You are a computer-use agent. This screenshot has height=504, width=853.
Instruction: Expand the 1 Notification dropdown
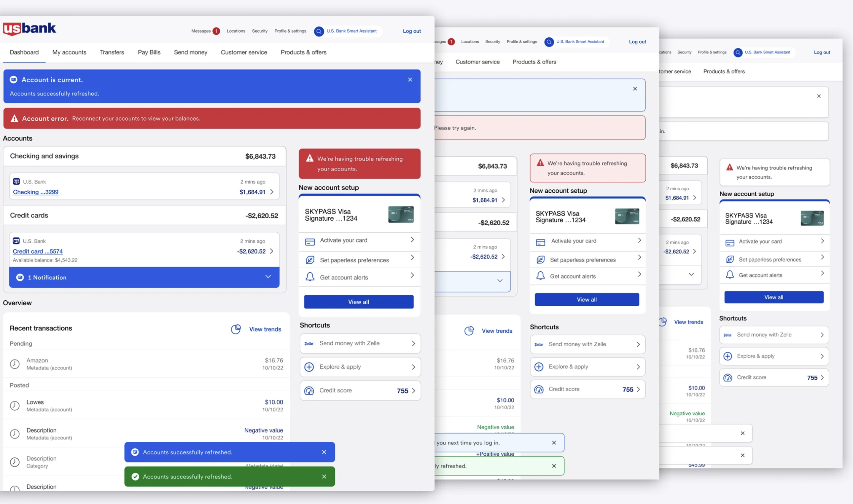(x=144, y=277)
